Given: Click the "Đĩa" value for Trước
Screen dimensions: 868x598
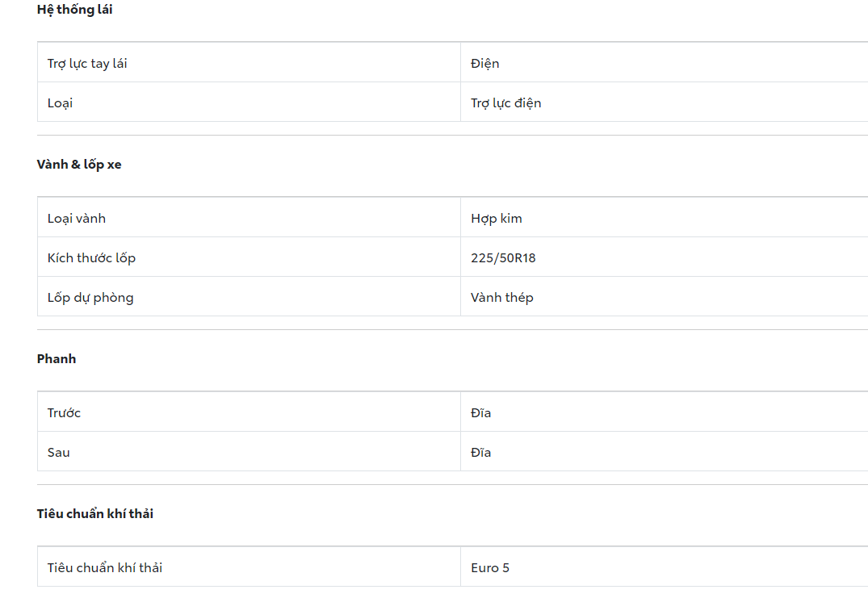Looking at the screenshot, I should pos(481,413).
